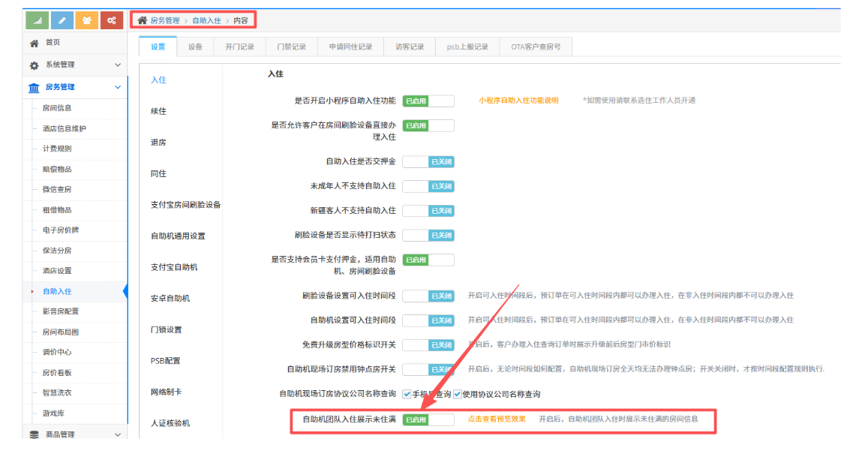This screenshot has width=868, height=451.
Task: Enable 新疆客人不支持自助入住 switch
Action: (428, 211)
